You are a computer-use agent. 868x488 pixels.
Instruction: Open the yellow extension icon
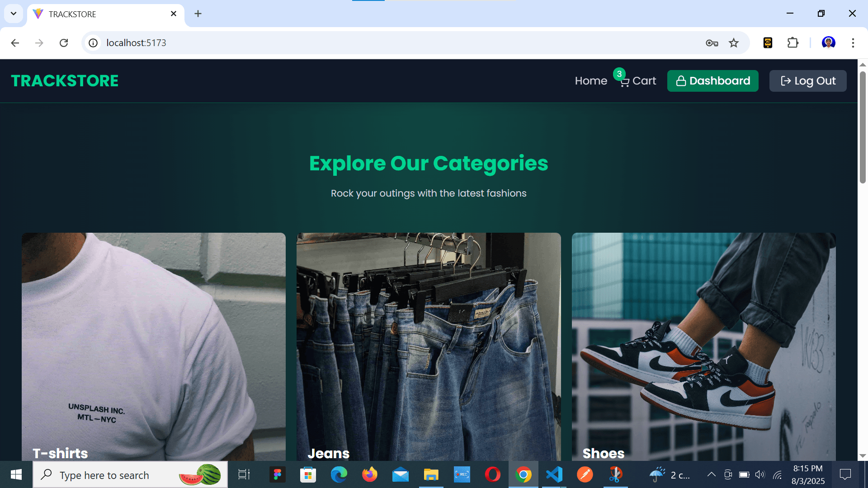(768, 43)
